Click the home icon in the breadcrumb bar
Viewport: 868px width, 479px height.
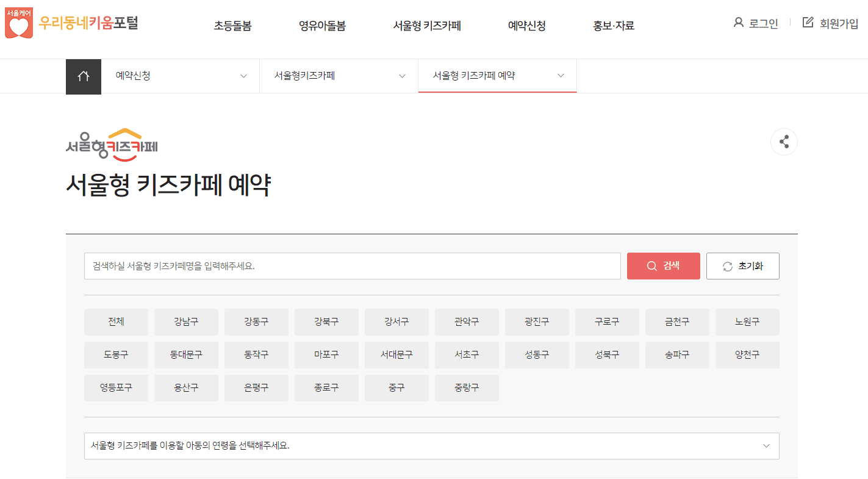83,76
